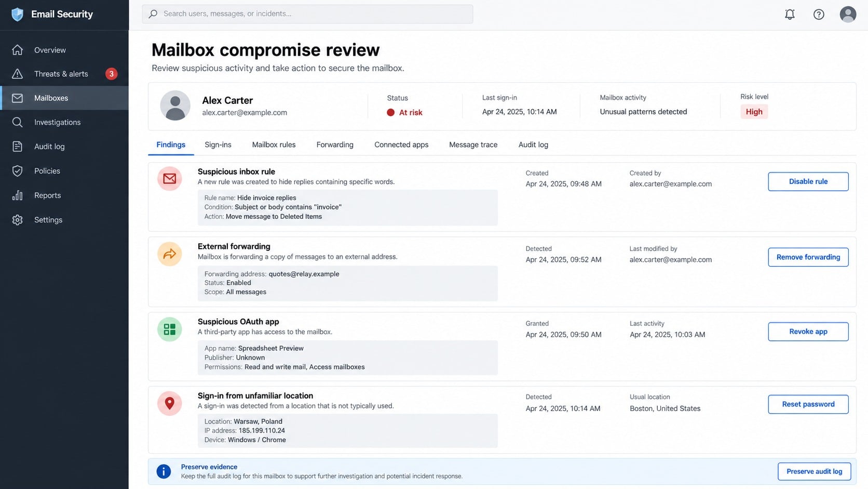The width and height of the screenshot is (868, 489).
Task: Open the help question mark icon
Action: coord(819,15)
